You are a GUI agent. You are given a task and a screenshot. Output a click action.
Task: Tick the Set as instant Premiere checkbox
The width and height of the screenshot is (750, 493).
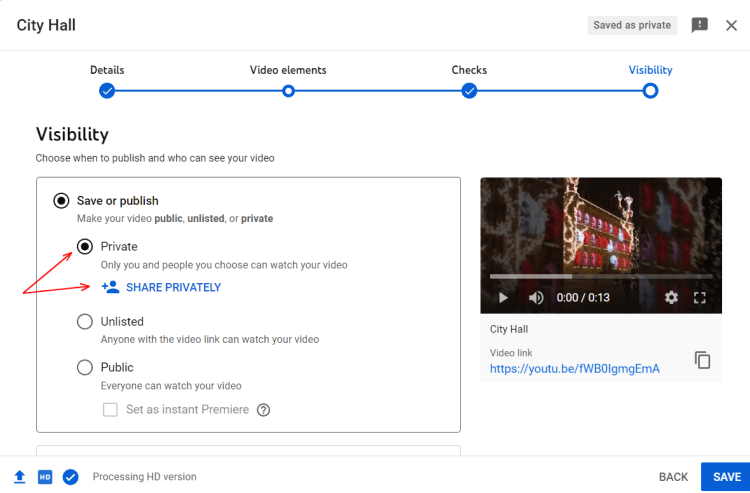[x=110, y=409]
